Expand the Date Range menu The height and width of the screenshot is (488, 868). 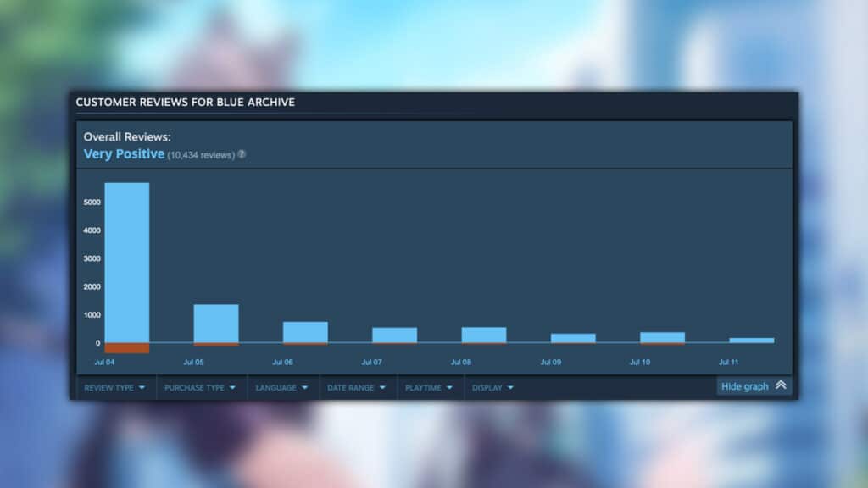click(356, 388)
